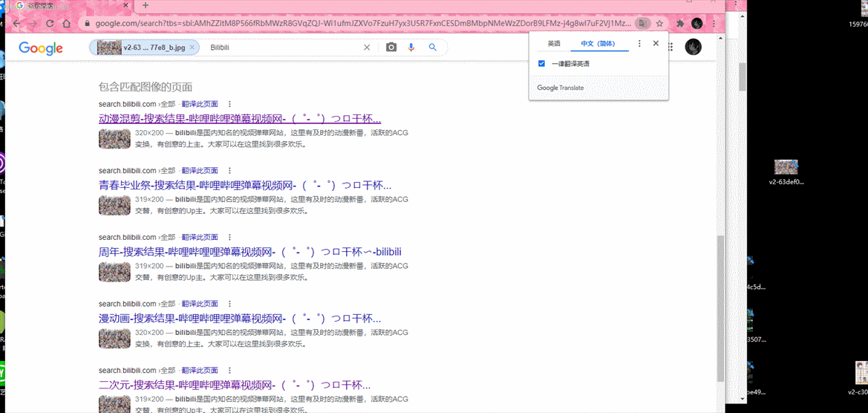Open three-dot menu for 青春毕业祭 result
868x413 pixels.
[x=229, y=171]
